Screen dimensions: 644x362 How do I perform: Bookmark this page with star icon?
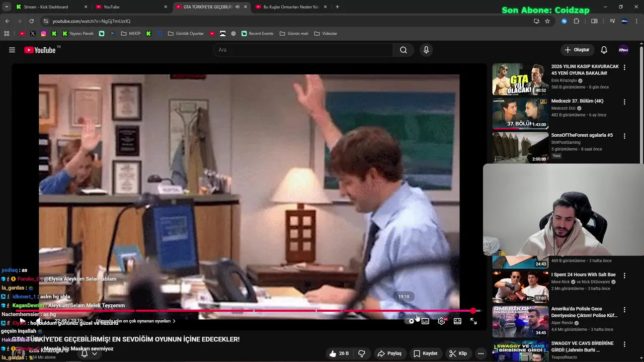tap(547, 21)
